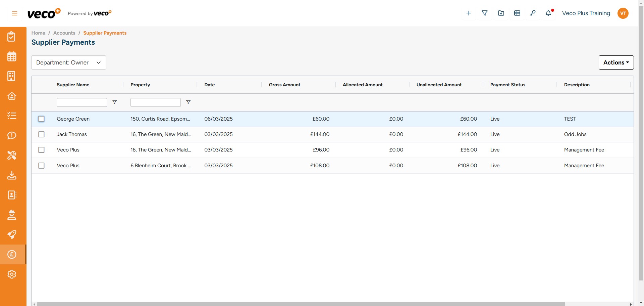Viewport: 644px width, 306px height.
Task: Check the Veco Plus £108.00 payment checkbox
Action: pyautogui.click(x=42, y=166)
